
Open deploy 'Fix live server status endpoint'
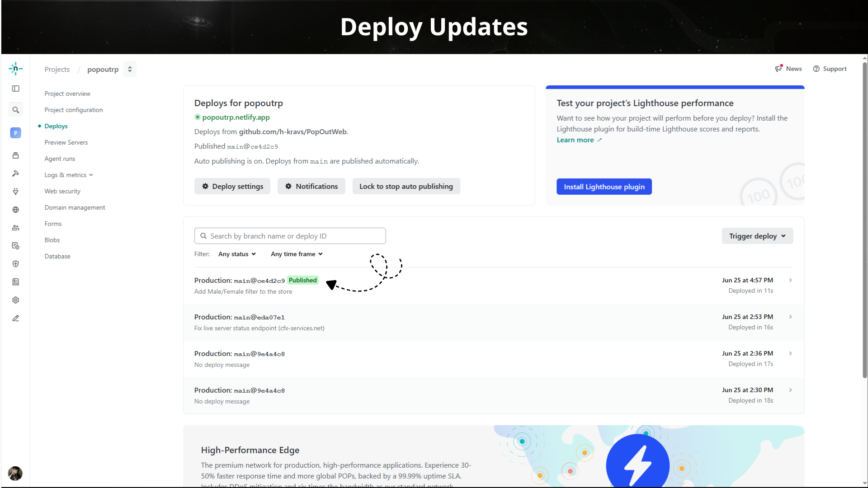(494, 322)
